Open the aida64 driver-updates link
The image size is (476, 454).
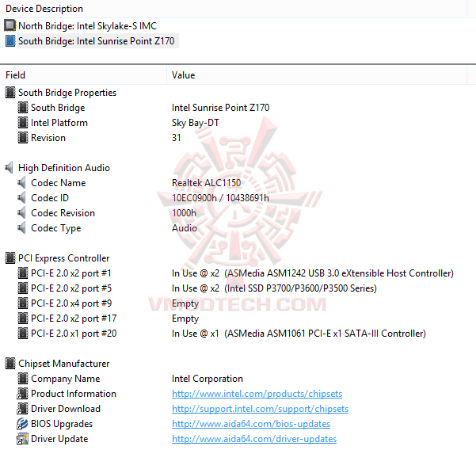click(x=254, y=439)
